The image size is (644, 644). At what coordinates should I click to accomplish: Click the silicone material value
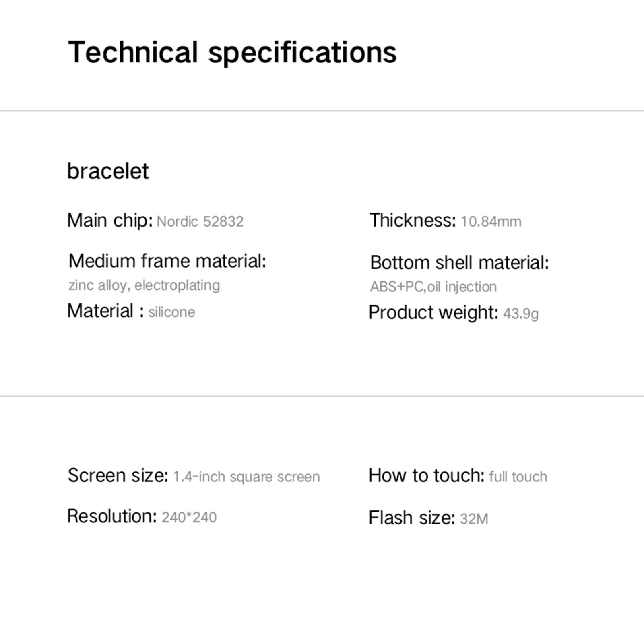point(171,312)
